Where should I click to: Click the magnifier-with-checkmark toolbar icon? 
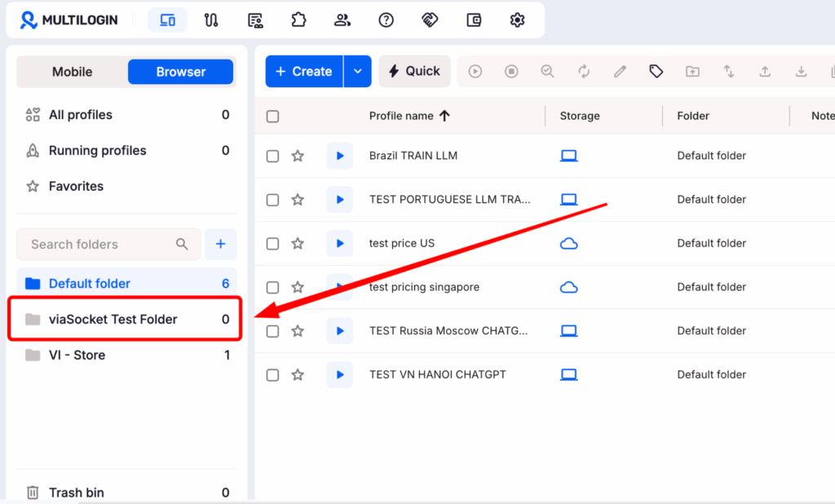point(547,72)
